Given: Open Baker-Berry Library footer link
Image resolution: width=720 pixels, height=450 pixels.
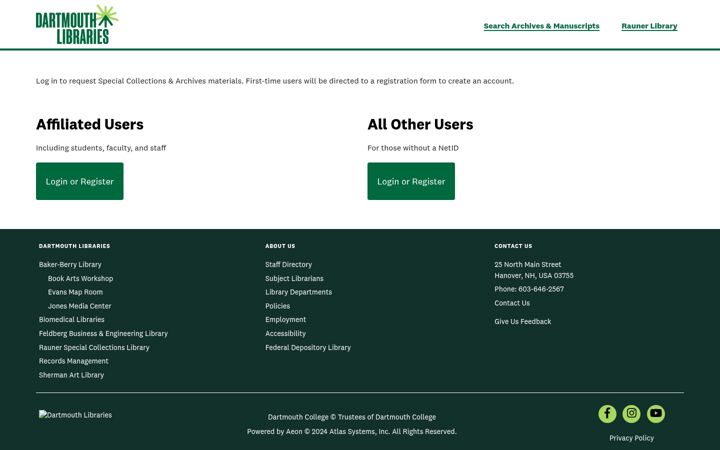Looking at the screenshot, I should pos(70,264).
